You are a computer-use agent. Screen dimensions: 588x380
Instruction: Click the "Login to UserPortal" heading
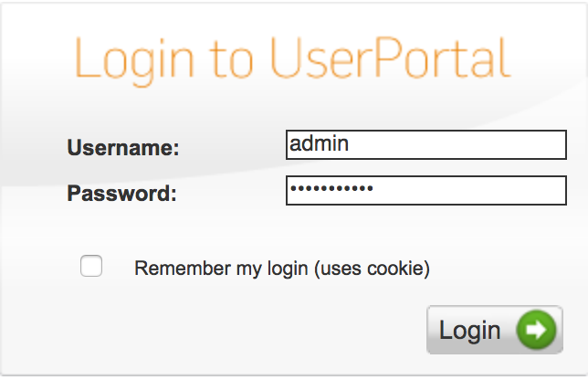(291, 58)
